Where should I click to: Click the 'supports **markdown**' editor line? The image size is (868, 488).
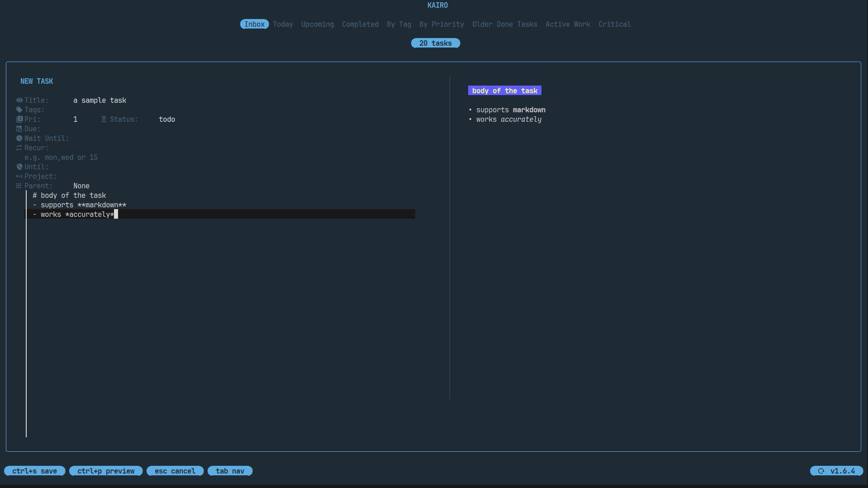pos(80,205)
